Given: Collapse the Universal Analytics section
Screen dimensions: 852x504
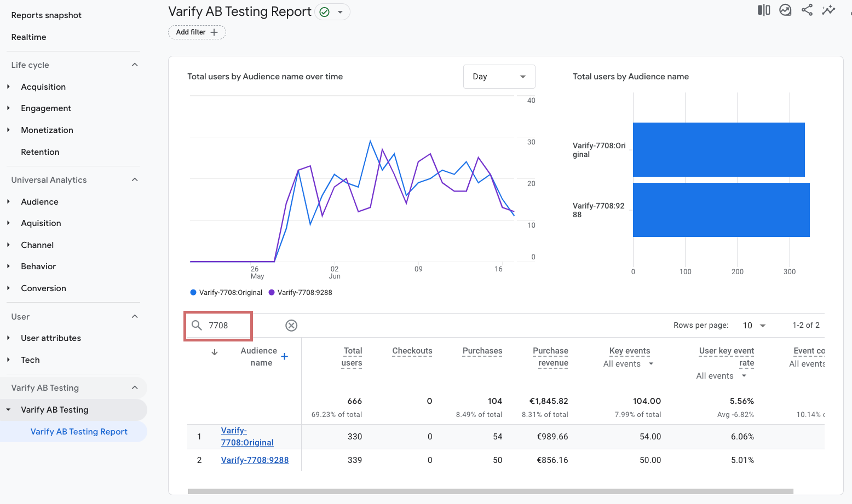Looking at the screenshot, I should 135,180.
